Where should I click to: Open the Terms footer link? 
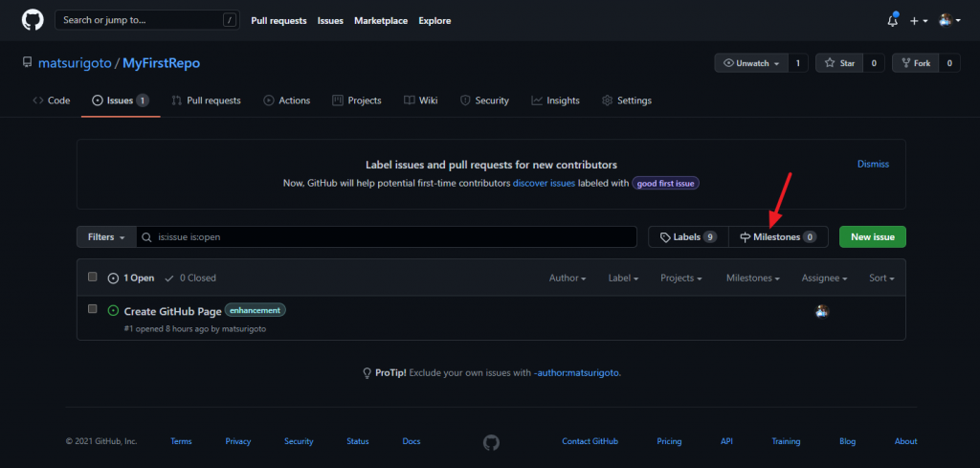181,441
